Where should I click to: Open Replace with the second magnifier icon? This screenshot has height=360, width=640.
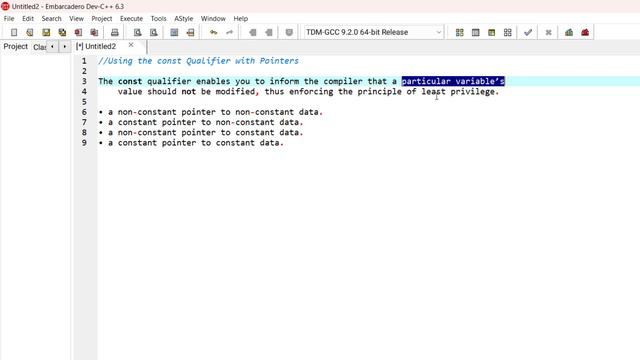pyautogui.click(x=153, y=32)
